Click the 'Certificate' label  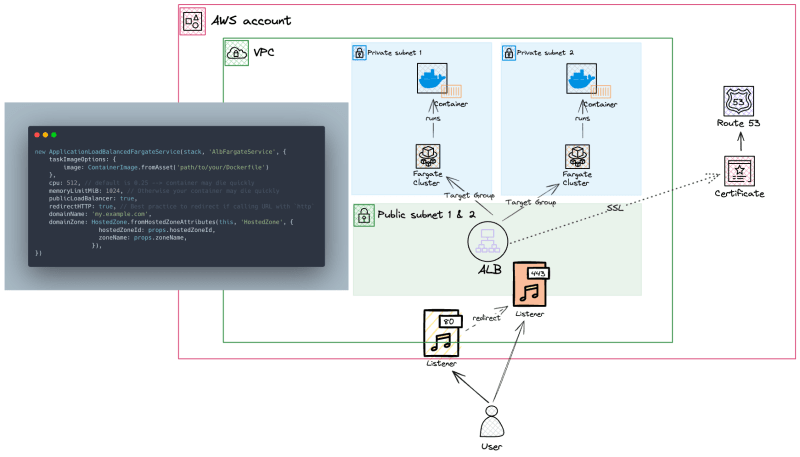[739, 193]
